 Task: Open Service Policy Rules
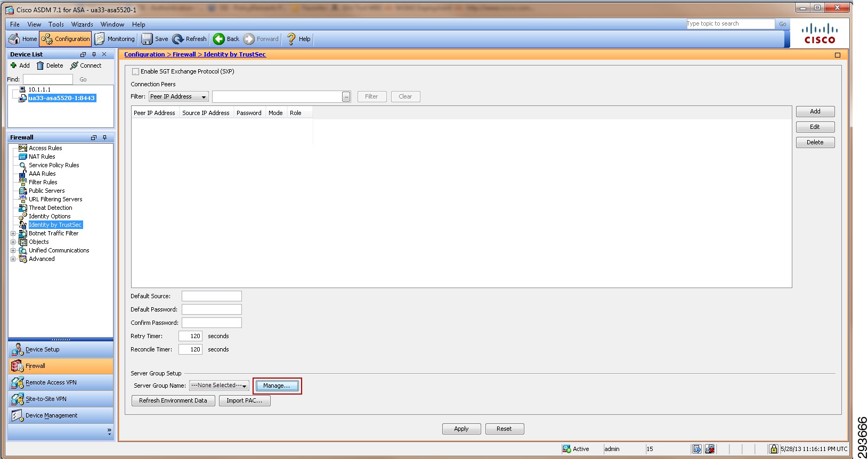pos(54,165)
